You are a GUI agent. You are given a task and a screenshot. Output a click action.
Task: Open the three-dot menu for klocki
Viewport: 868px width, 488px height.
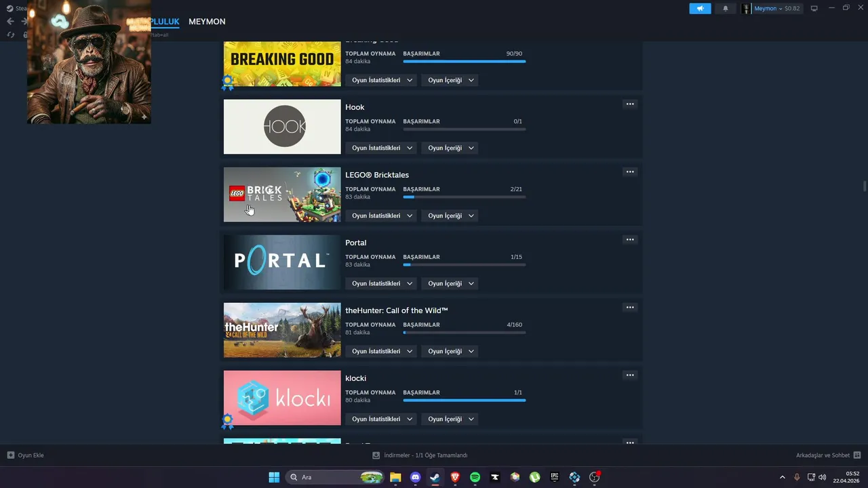tap(630, 375)
